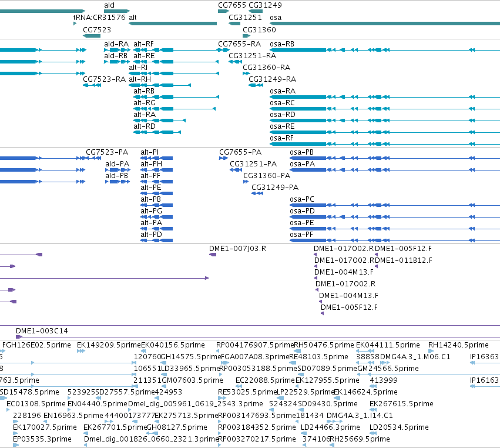Click the ald-PA protein glyph
Image resolution: width=500 pixels, height=448 pixels.
118,170
